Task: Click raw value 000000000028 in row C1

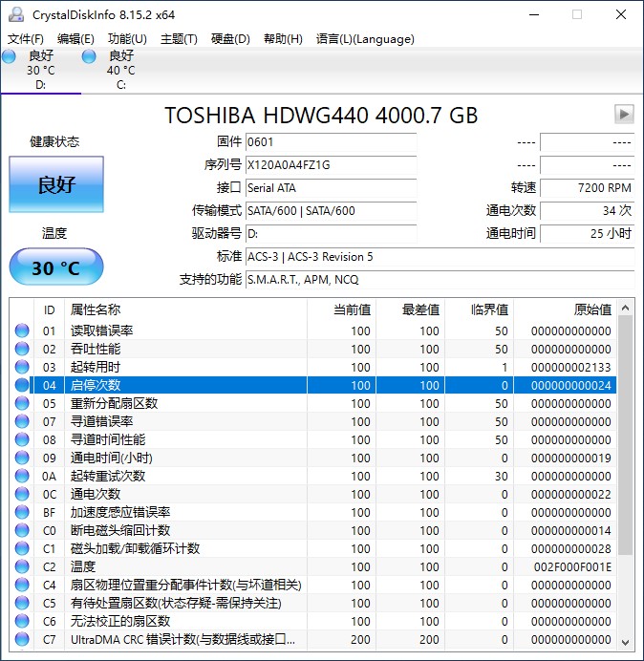Action: 571,548
